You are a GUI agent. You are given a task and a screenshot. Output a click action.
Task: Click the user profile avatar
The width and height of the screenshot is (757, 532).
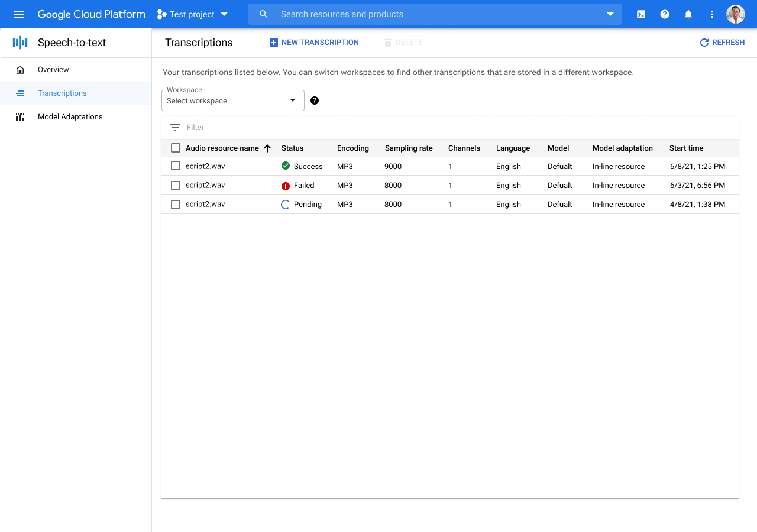point(736,14)
